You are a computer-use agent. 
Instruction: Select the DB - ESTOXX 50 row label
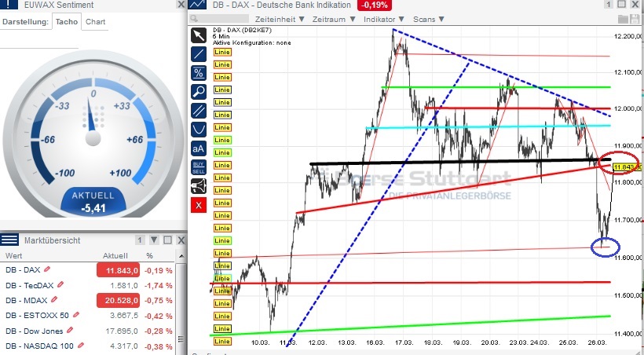coord(38,316)
